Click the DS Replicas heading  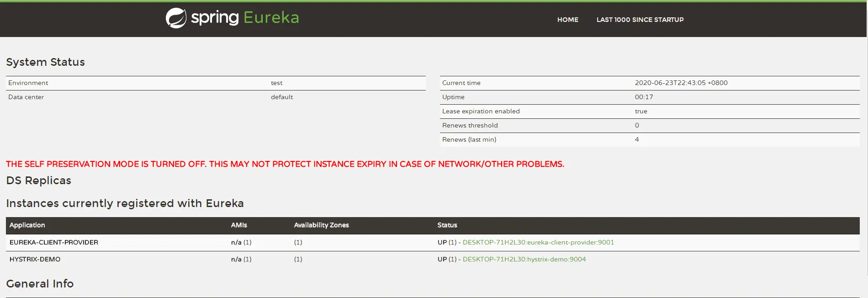(39, 181)
